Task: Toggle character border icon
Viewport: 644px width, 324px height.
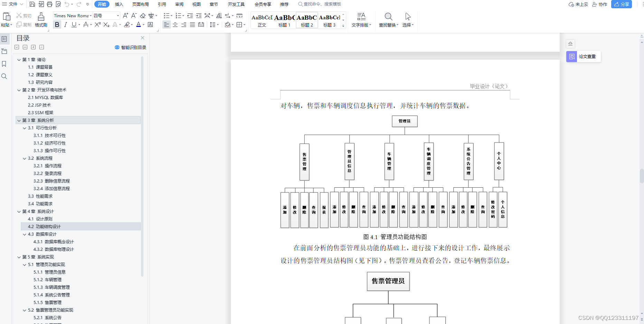Action: 150,24
